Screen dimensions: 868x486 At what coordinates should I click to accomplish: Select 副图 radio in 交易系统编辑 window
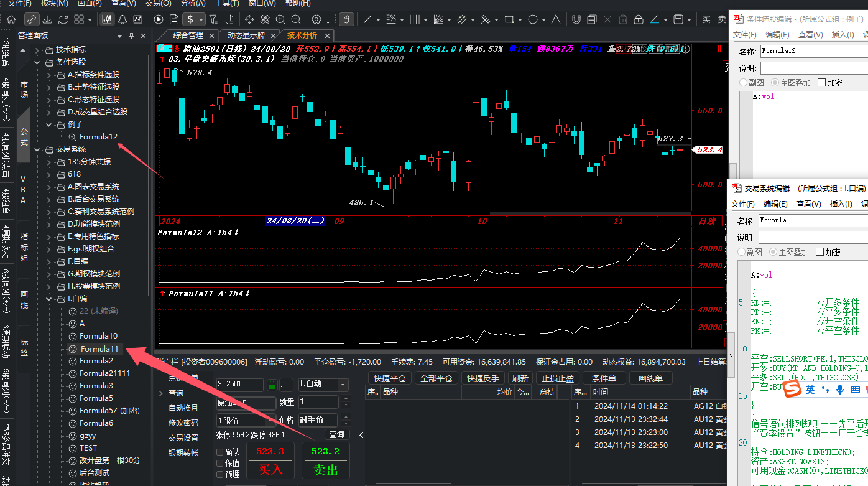click(742, 251)
